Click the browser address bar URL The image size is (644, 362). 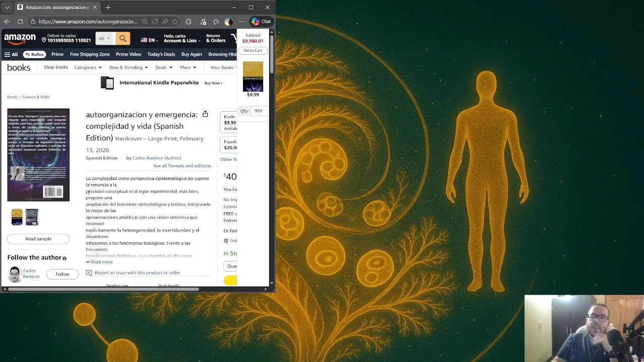[x=88, y=22]
